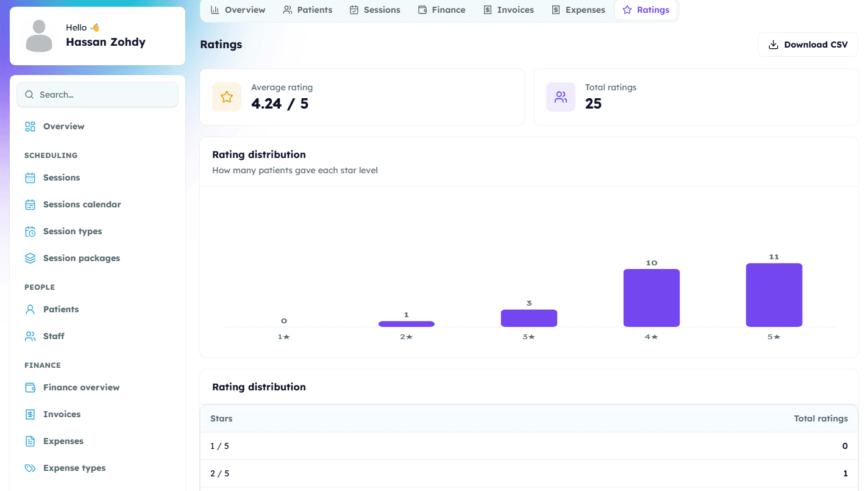Screen dimensions: 868x491
Task: Click the Finance overview wallet icon
Action: point(30,387)
